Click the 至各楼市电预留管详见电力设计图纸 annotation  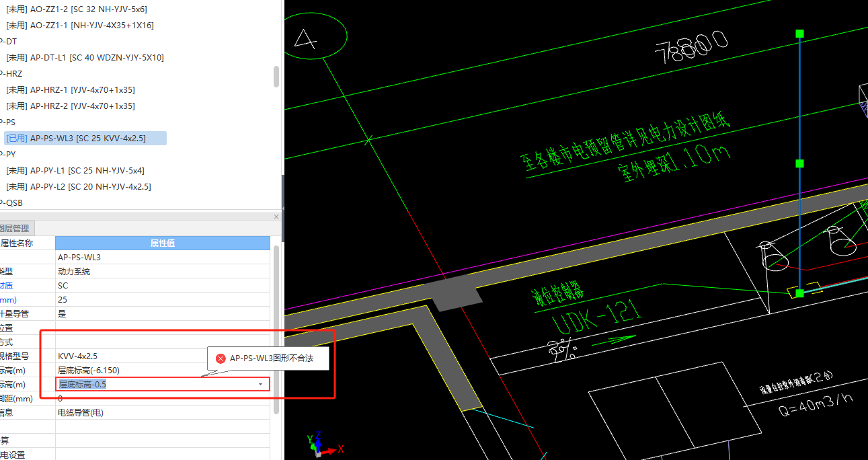(x=624, y=143)
